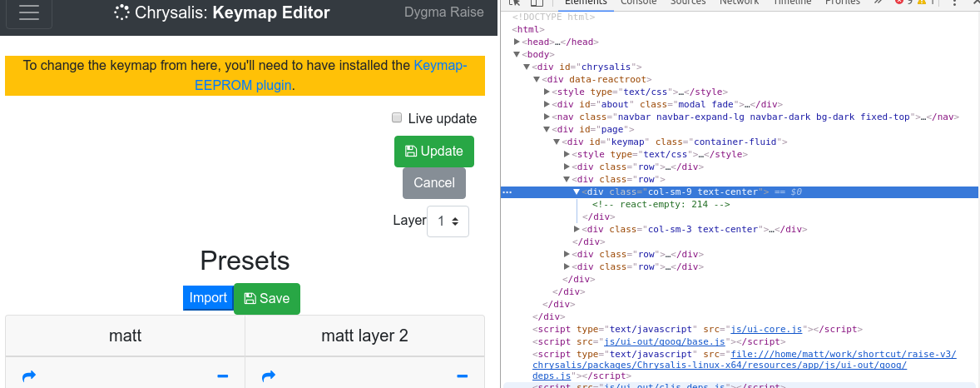The height and width of the screenshot is (388, 980).
Task: Click the Cancel button
Action: [x=434, y=182]
